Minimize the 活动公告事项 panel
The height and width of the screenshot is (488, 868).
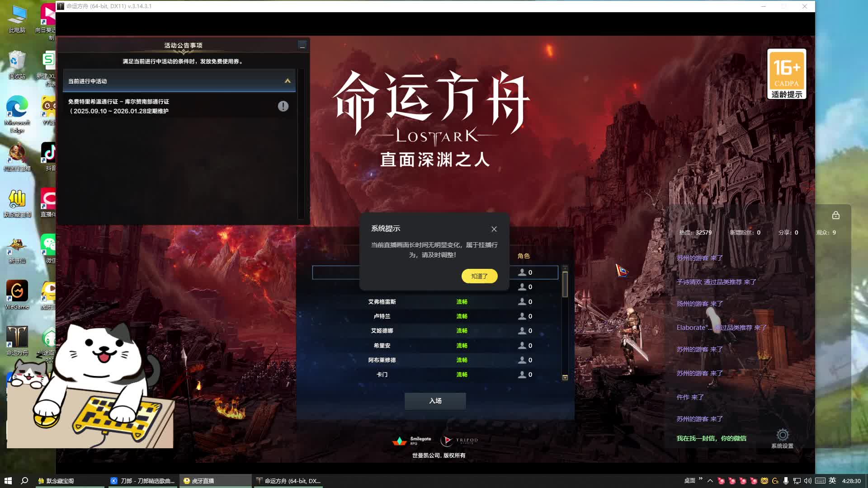(302, 45)
